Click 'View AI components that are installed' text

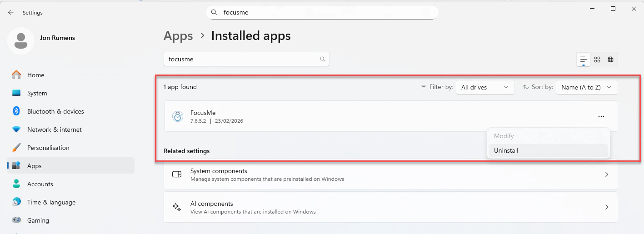click(x=253, y=212)
